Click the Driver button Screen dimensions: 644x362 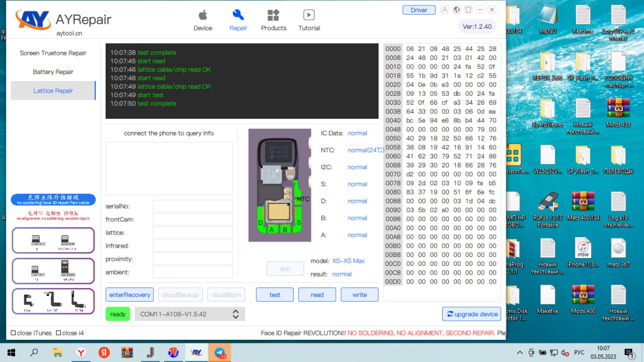[419, 10]
